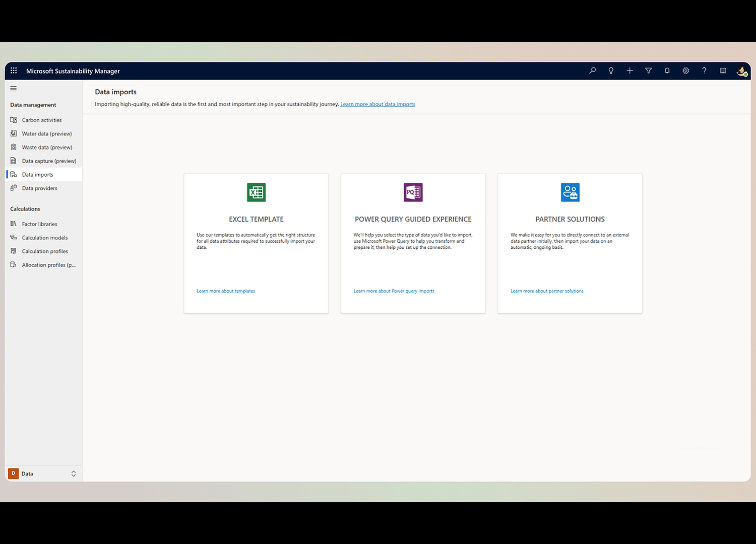Click the plus new-record icon

629,71
